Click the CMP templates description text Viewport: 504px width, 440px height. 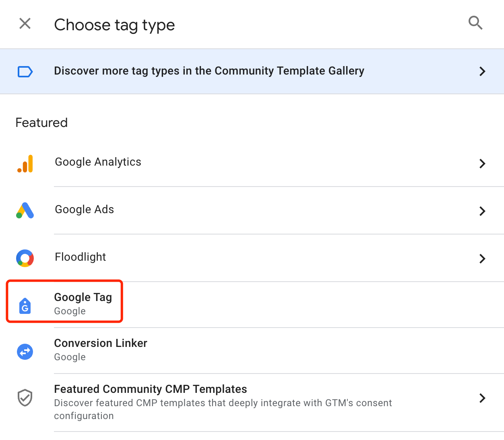223,409
